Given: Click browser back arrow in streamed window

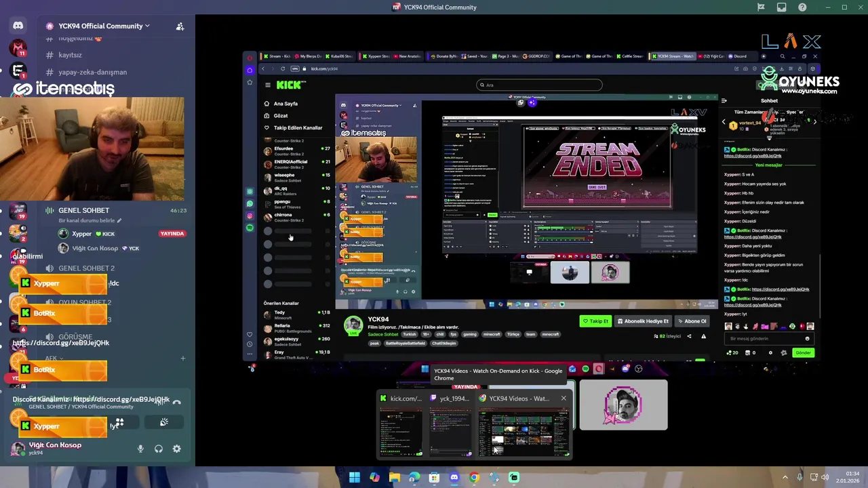Looking at the screenshot, I should pyautogui.click(x=264, y=68).
